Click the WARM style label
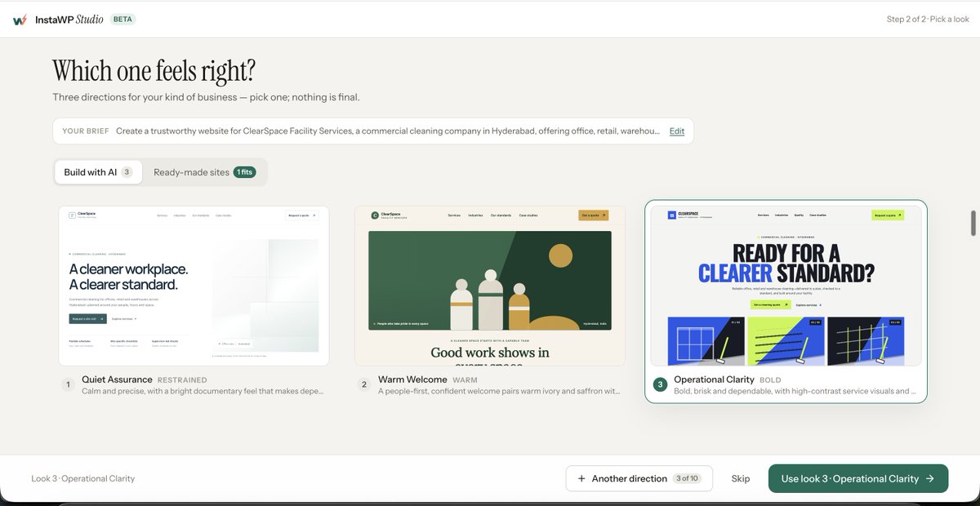Screen dimensions: 980x506 click(x=465, y=380)
